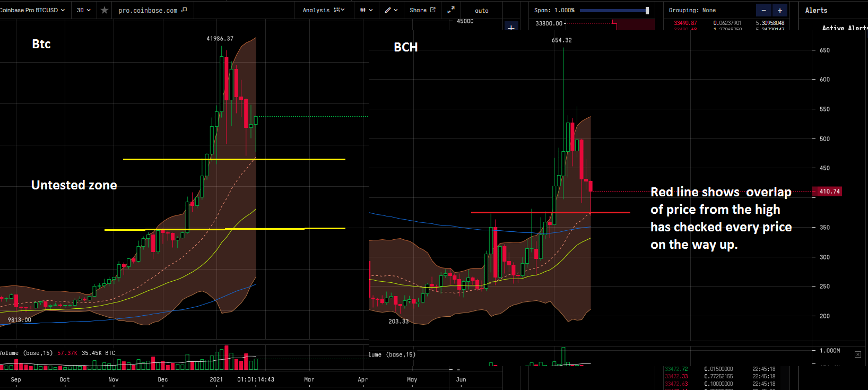The width and height of the screenshot is (868, 390).
Task: Open the Alerts panel header
Action: click(816, 10)
